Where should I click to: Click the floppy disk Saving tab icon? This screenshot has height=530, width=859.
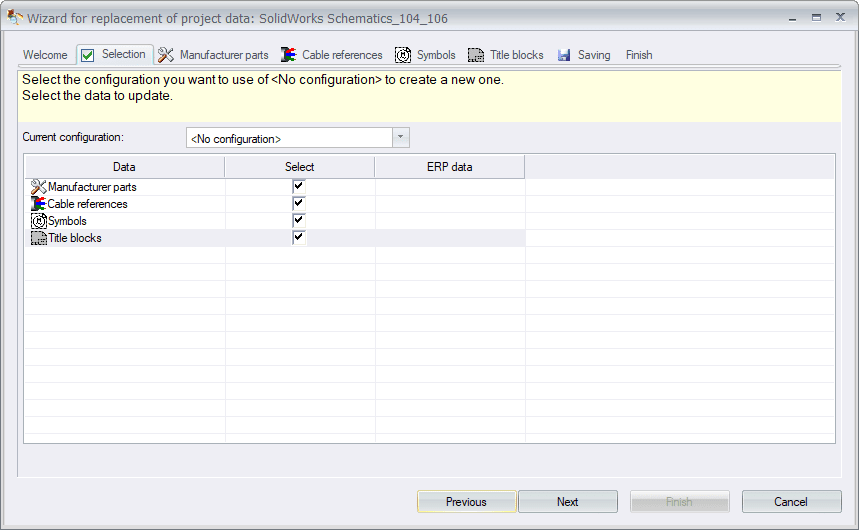pos(564,55)
